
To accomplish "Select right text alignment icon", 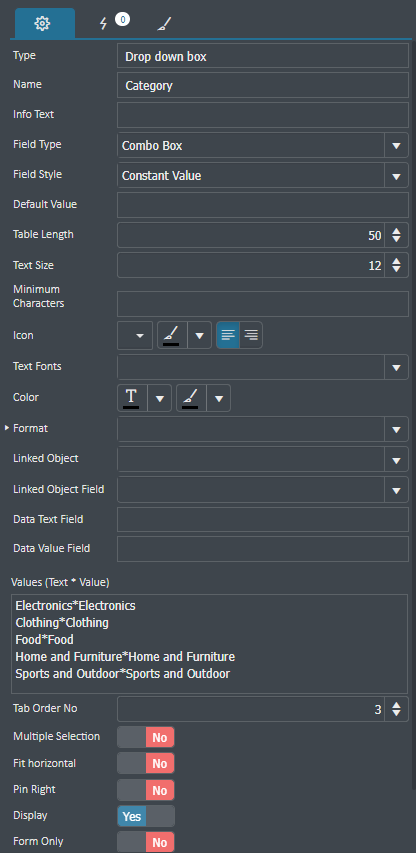I will [251, 335].
